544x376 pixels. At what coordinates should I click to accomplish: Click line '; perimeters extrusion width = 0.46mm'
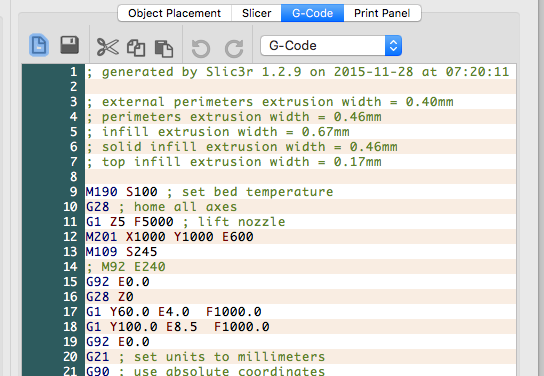(233, 117)
